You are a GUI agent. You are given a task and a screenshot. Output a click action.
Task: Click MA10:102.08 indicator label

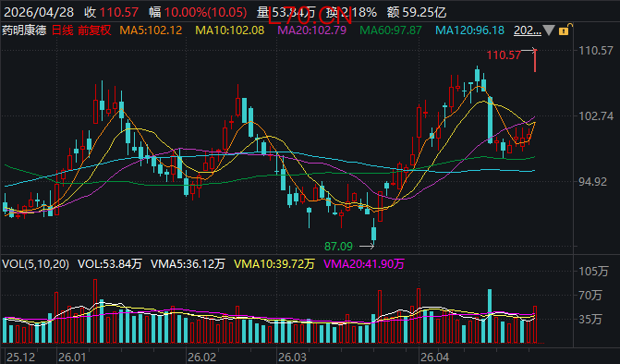pyautogui.click(x=230, y=30)
